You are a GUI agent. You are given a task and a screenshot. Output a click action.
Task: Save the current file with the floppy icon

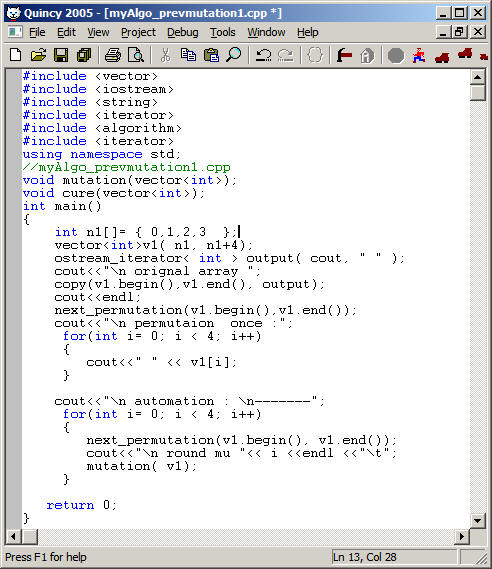[x=61, y=55]
